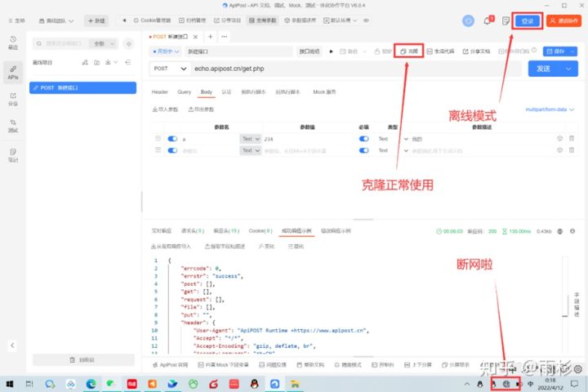Open data type Text dropdown for a

pos(393,139)
